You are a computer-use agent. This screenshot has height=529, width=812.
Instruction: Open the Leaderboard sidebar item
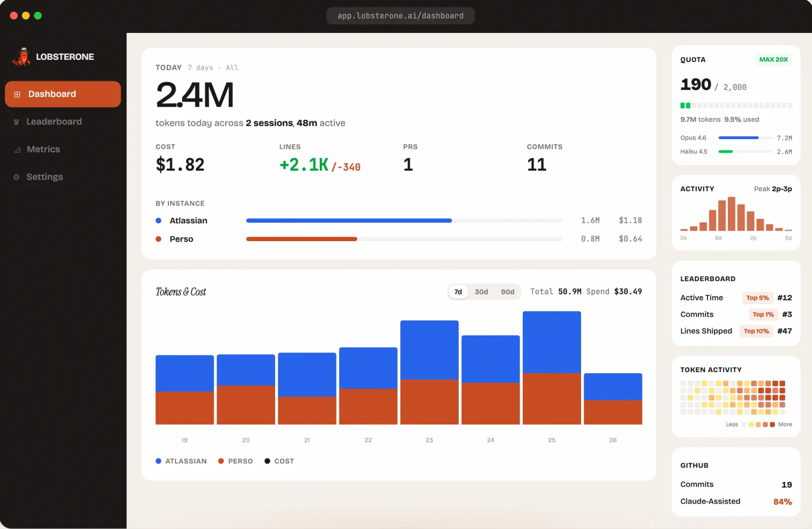63,122
